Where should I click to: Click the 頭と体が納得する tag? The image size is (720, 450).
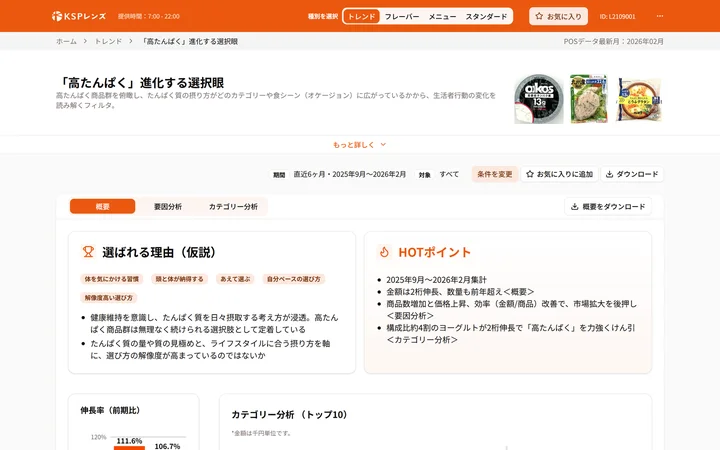[x=179, y=279]
